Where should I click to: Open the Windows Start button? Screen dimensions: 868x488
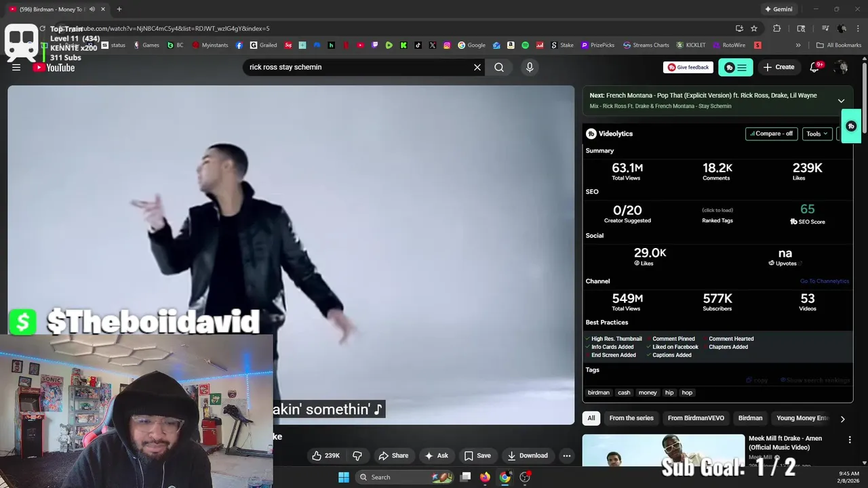tap(344, 477)
